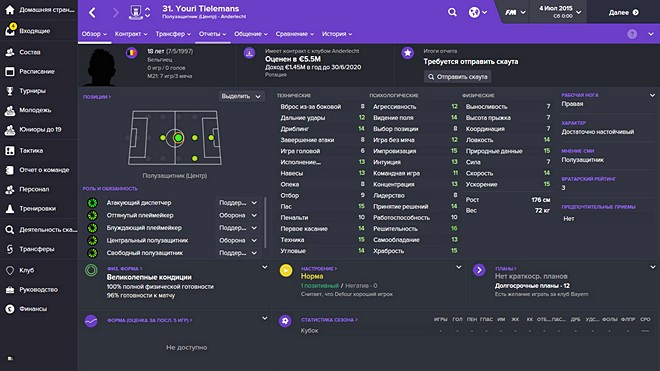Click the search magnifier icon in header
Viewport: 660px width, 371px height.
pyautogui.click(x=452, y=12)
